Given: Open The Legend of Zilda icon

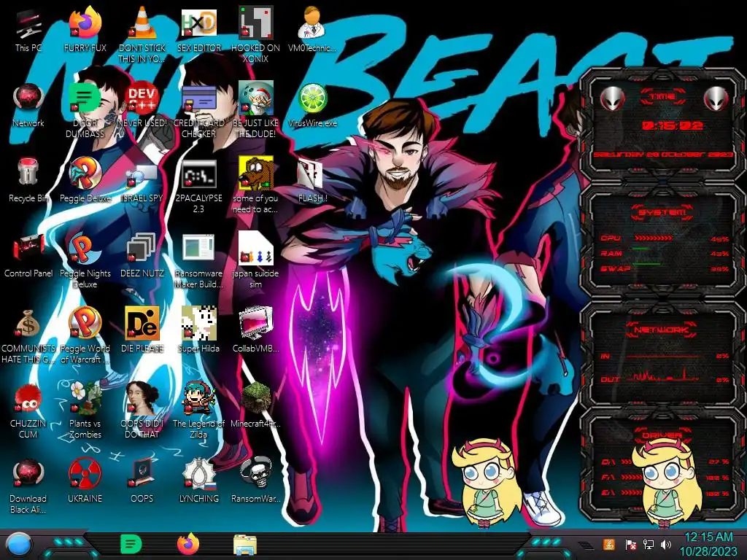Looking at the screenshot, I should point(199,399).
